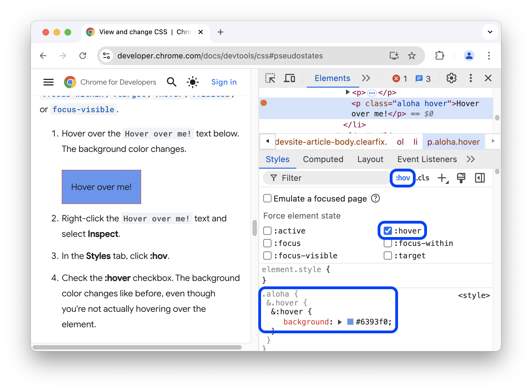This screenshot has width=532, height=392.
Task: Click the copy element styles icon
Action: pyautogui.click(x=461, y=178)
